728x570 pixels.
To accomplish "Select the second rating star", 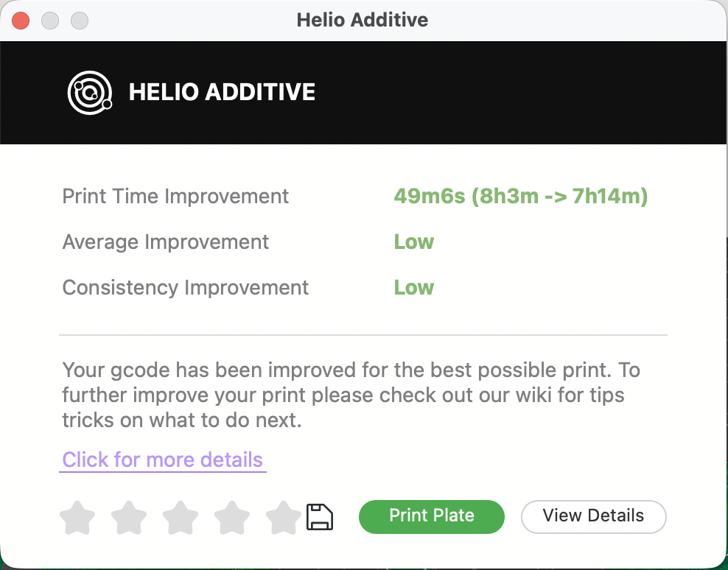I will tap(129, 517).
